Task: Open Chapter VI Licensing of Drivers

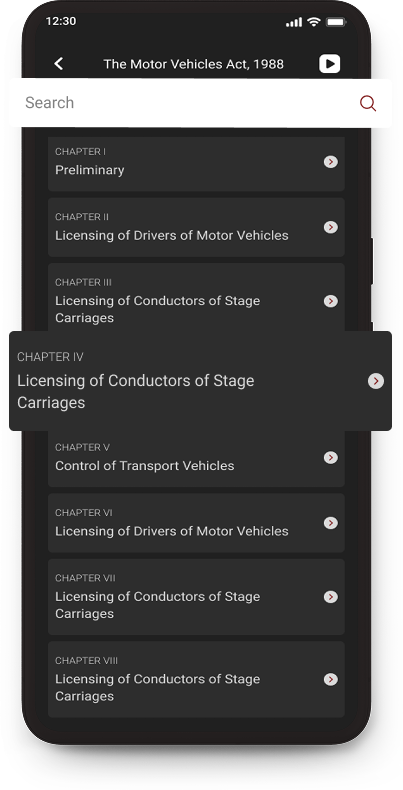Action: (196, 523)
